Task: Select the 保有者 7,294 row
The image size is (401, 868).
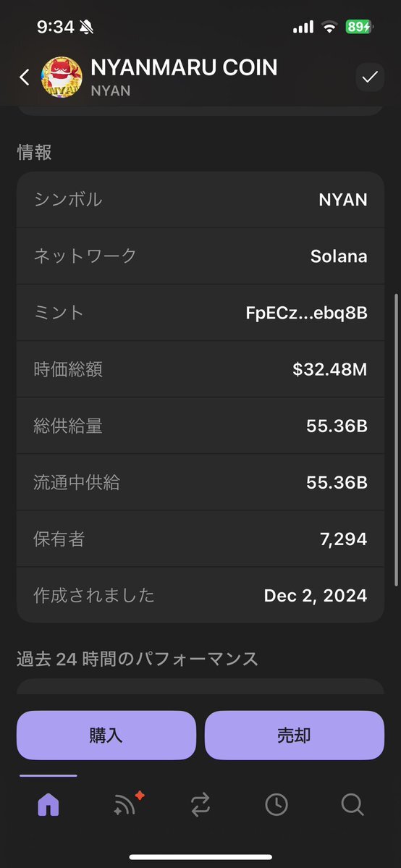Action: [x=200, y=539]
